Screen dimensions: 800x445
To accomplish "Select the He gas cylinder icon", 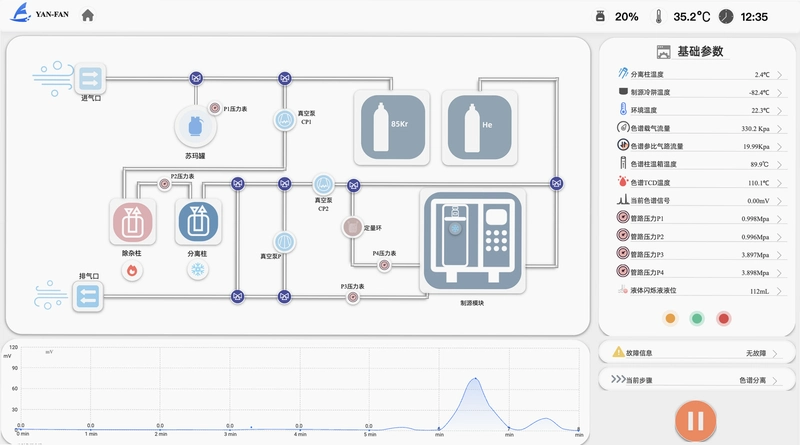I will pos(480,128).
